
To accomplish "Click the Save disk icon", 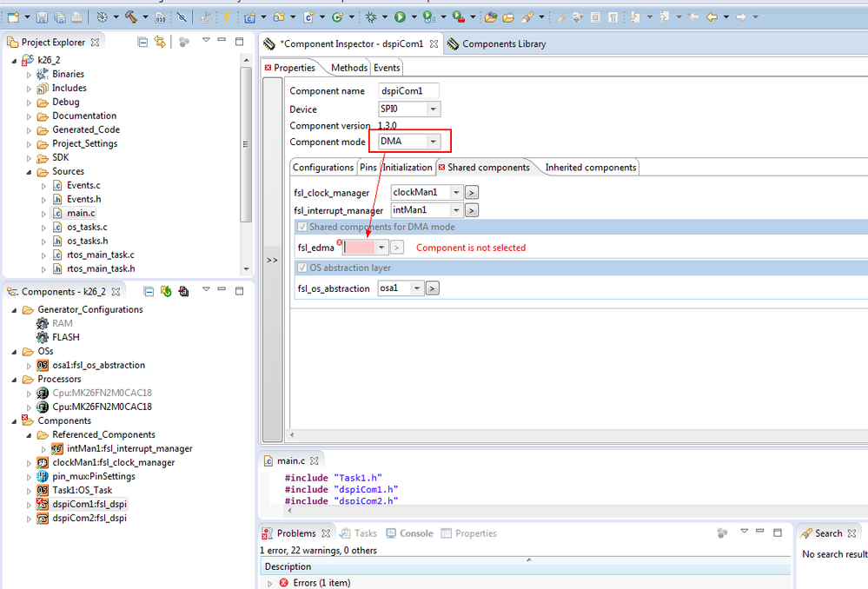I will pyautogui.click(x=42, y=17).
